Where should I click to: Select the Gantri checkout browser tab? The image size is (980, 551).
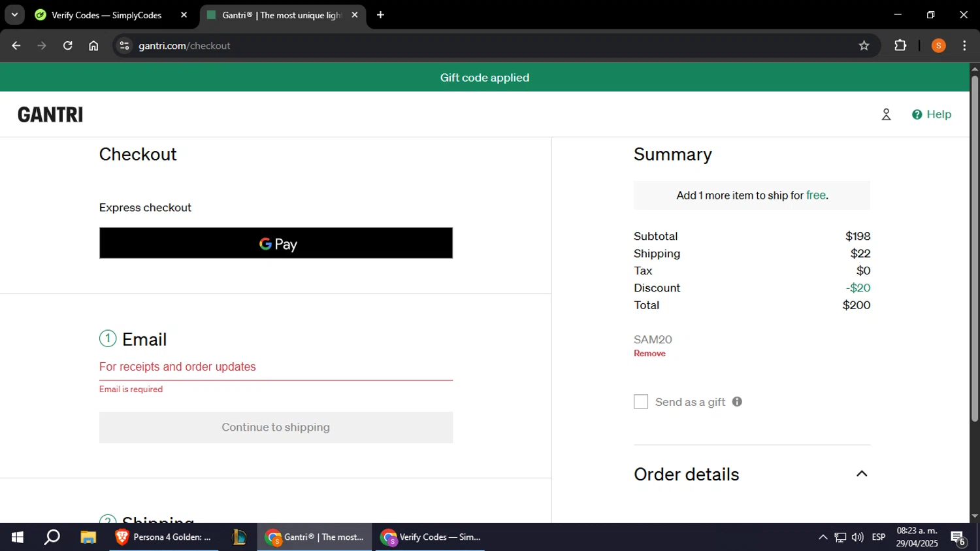pyautogui.click(x=281, y=15)
